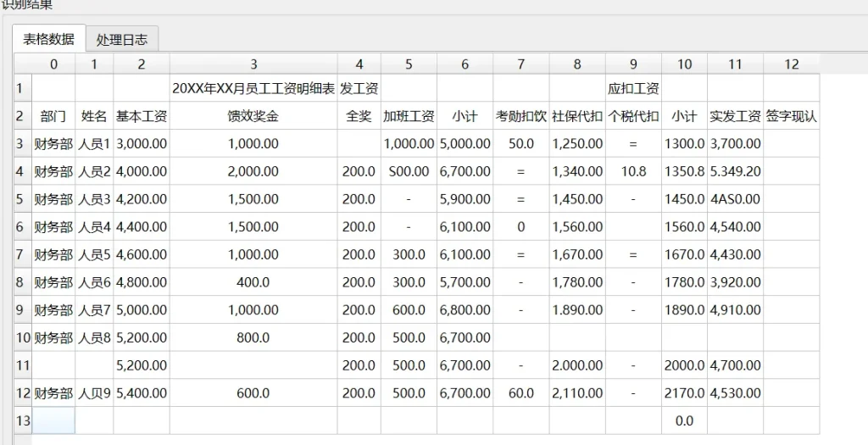Select the 人员2 name cell
Screen dimensions: 868x445
94,171
